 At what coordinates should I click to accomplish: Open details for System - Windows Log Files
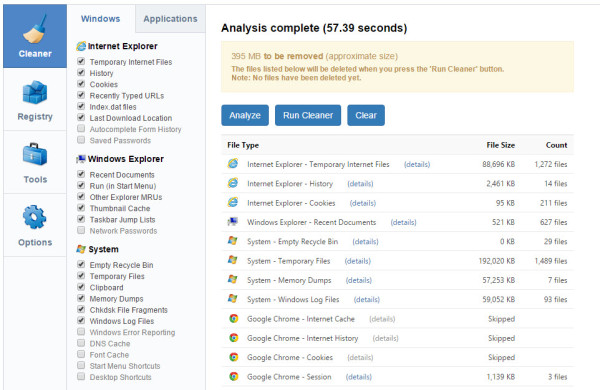tap(367, 299)
